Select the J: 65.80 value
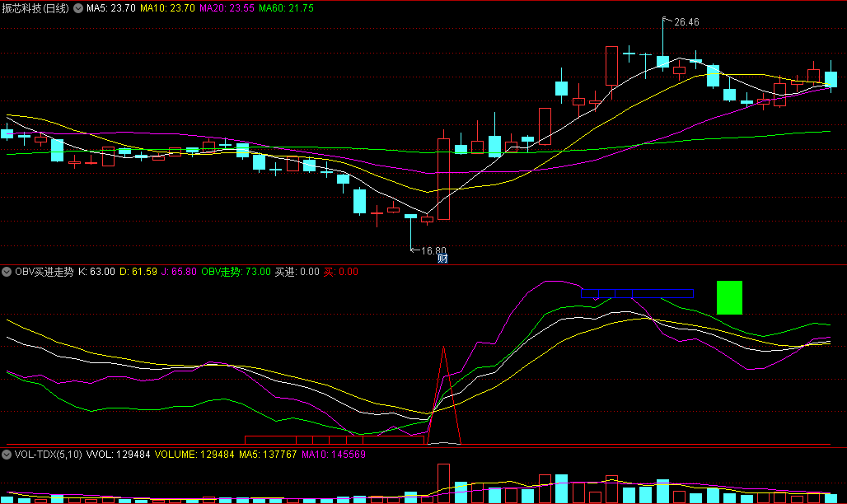 tap(179, 272)
